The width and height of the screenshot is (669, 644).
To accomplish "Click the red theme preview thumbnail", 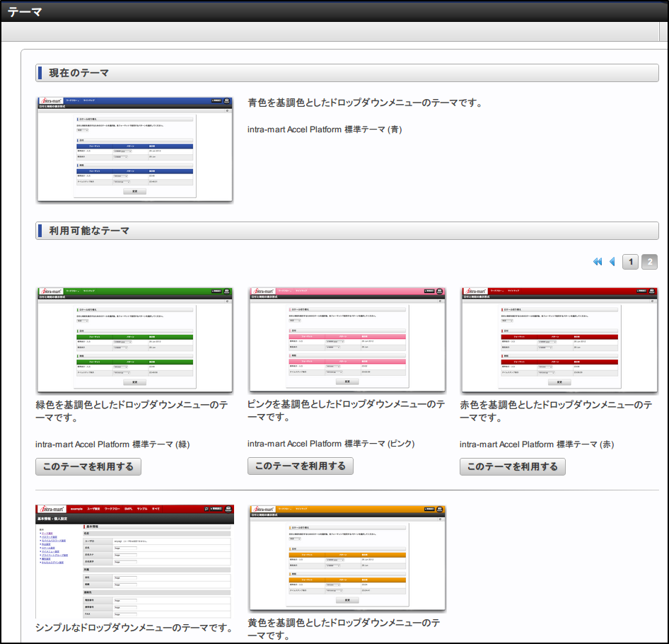I will click(559, 340).
